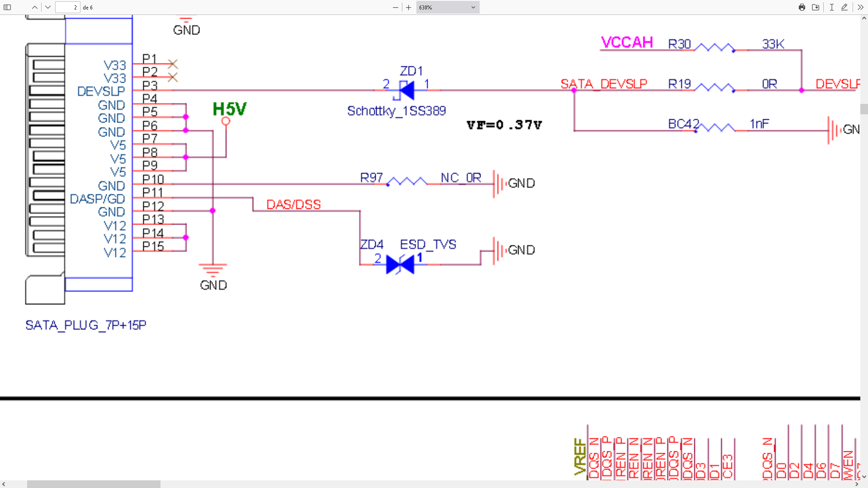
Task: Click the page number input field
Action: pos(67,7)
